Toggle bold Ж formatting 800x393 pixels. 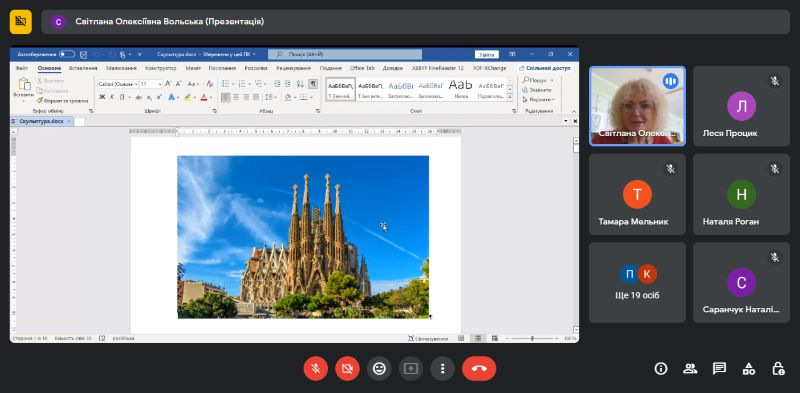tap(102, 97)
